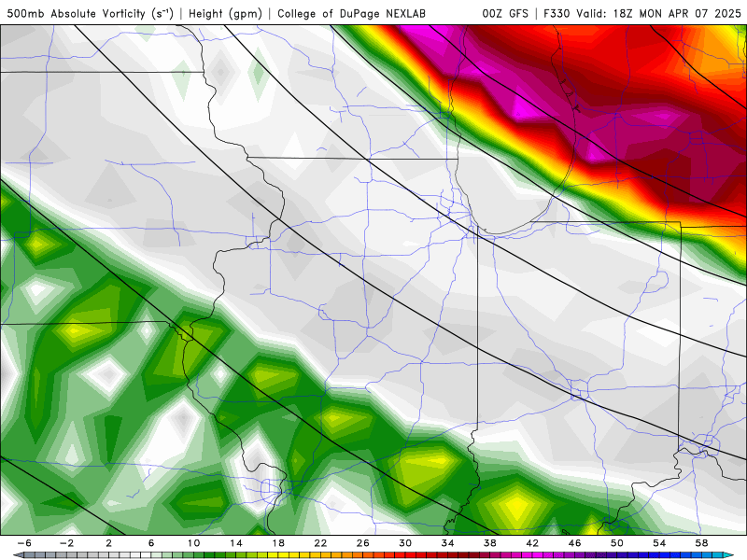Click the '6' color scale label
The height and width of the screenshot is (560, 747).
(151, 543)
